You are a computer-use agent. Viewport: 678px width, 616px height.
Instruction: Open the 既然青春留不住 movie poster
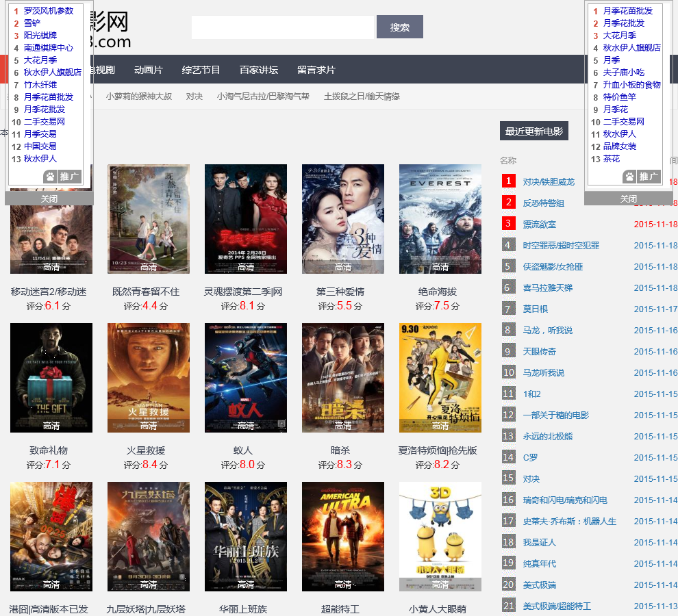[149, 219]
